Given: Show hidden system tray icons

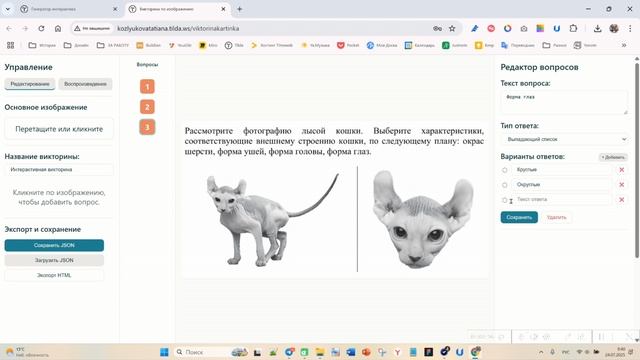Looking at the screenshot, I should tap(541, 352).
